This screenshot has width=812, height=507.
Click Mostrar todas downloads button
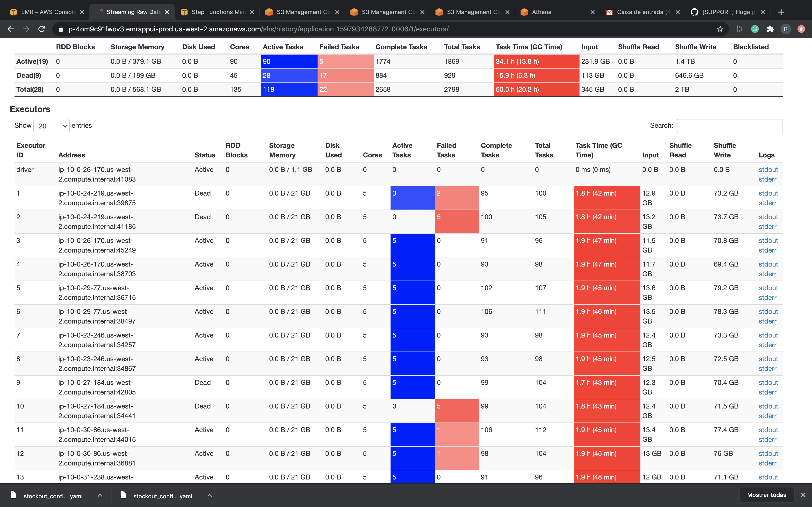(x=766, y=495)
